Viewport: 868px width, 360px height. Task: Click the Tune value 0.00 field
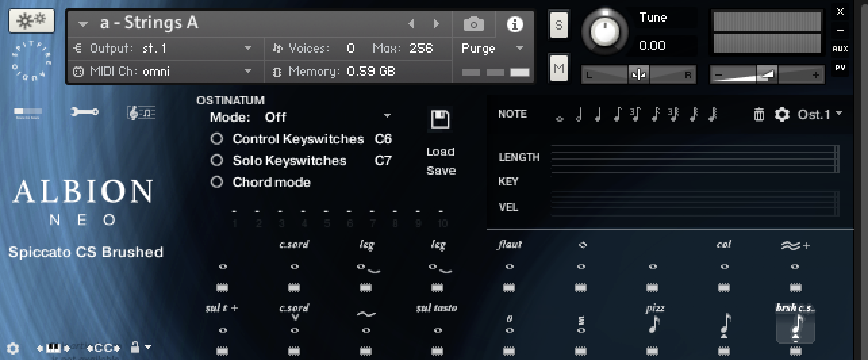click(x=652, y=46)
